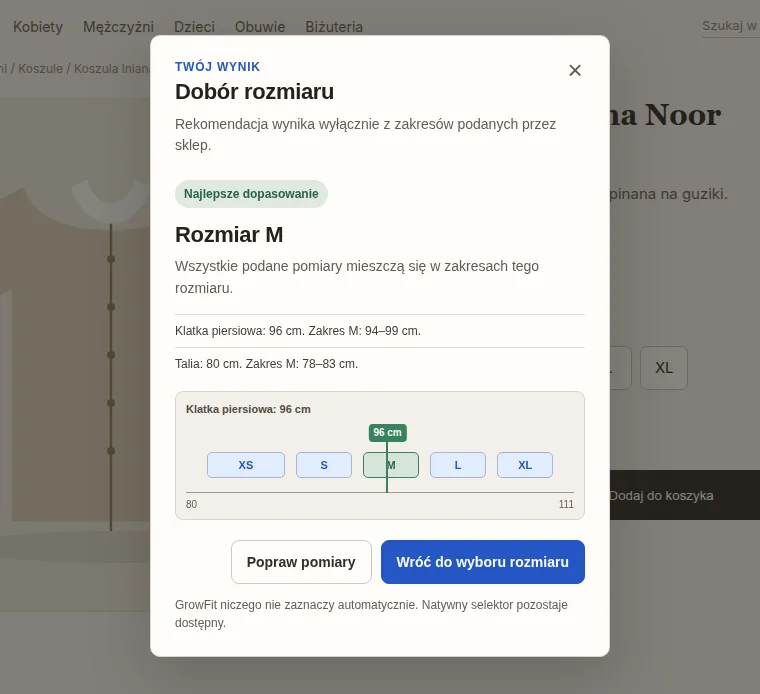Click the 96 cm marker label
760x694 pixels.
tap(387, 432)
